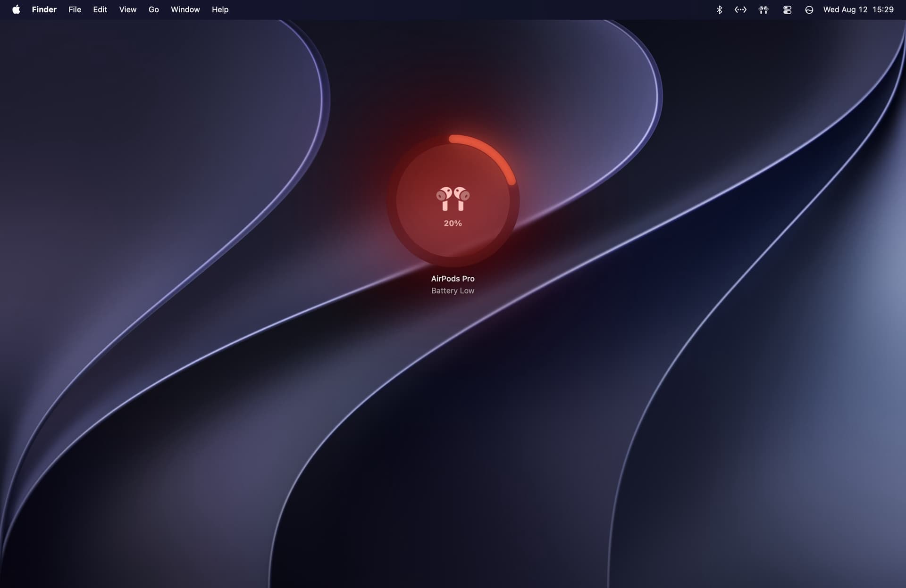Click the AirPods Pro icon in the battery alert
The height and width of the screenshot is (588, 906).
pos(453,199)
